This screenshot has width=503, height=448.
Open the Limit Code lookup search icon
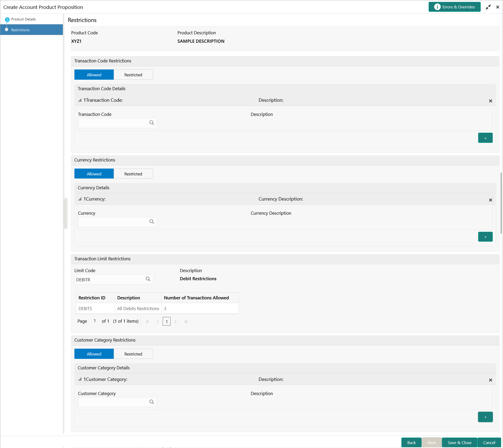coord(148,279)
